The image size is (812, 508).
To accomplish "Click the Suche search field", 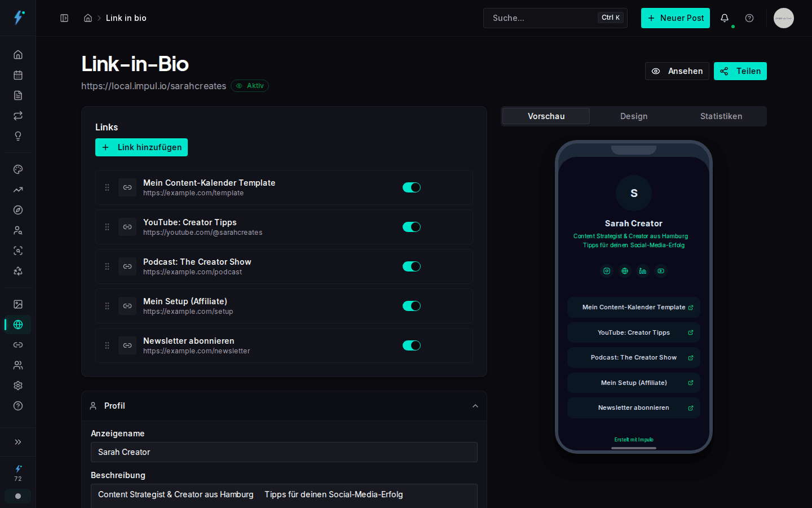I will click(x=541, y=18).
